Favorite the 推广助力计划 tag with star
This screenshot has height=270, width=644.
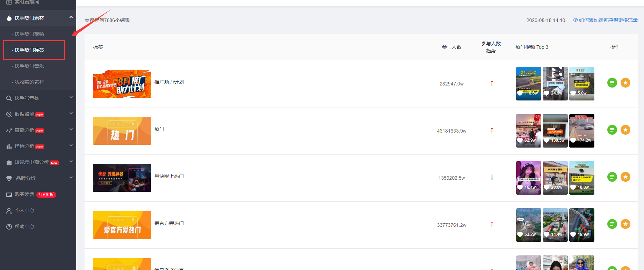coord(625,83)
